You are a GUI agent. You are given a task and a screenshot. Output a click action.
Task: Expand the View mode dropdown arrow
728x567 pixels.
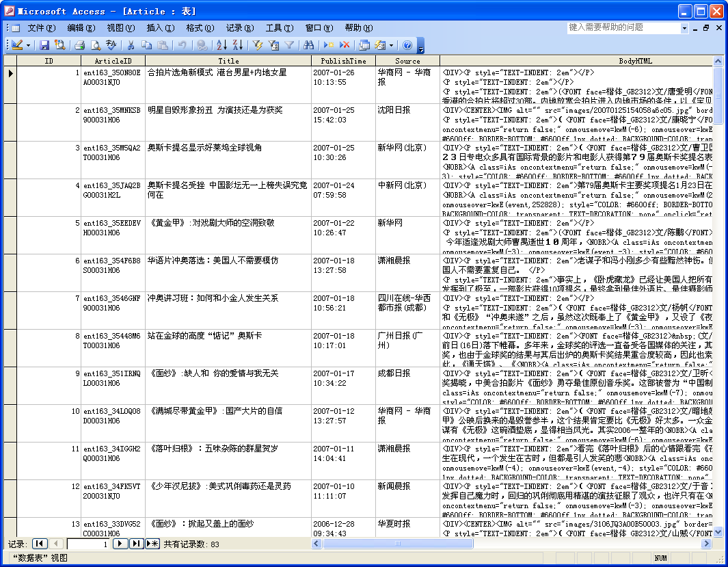pos(28,45)
